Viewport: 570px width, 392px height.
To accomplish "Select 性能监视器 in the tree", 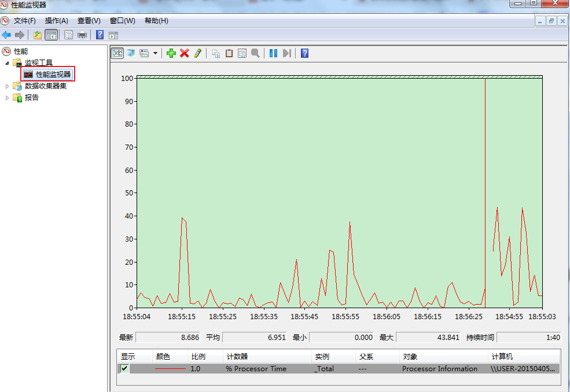I will [53, 74].
